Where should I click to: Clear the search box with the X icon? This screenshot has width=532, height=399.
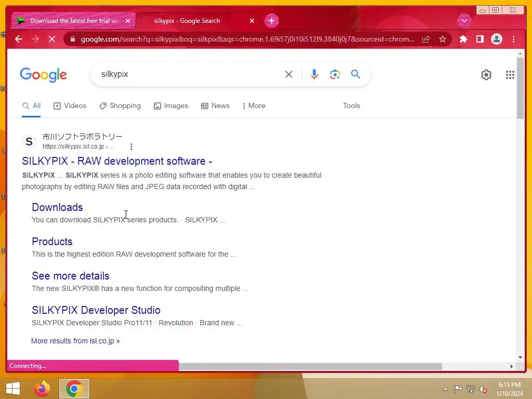pyautogui.click(x=289, y=74)
